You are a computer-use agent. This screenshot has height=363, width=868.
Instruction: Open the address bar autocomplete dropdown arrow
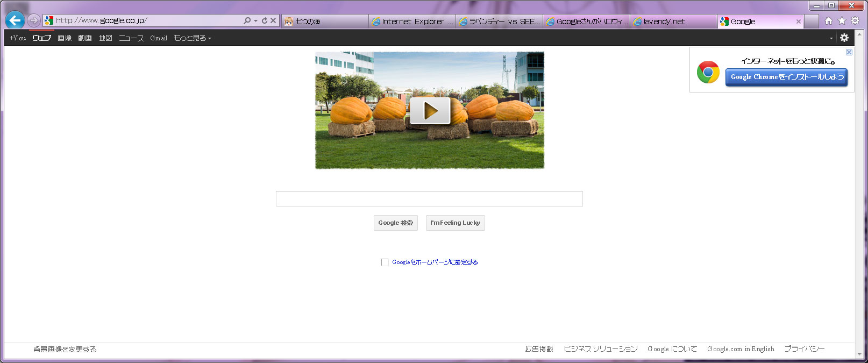[255, 21]
